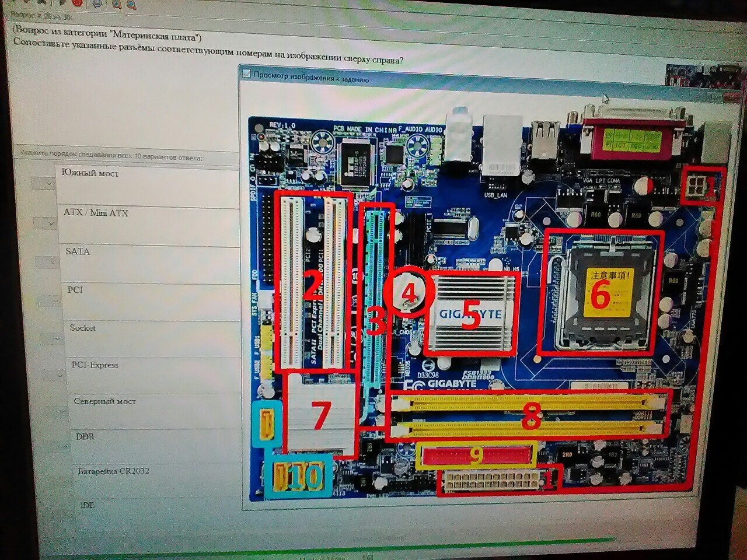Select the DDR answer text

(x=85, y=436)
